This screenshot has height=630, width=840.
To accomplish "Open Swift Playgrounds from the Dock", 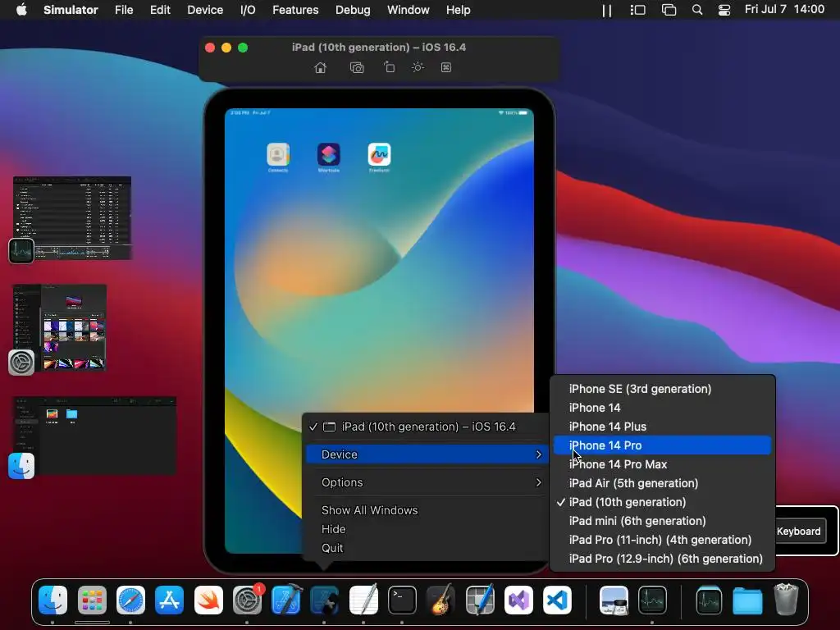I will 208,600.
